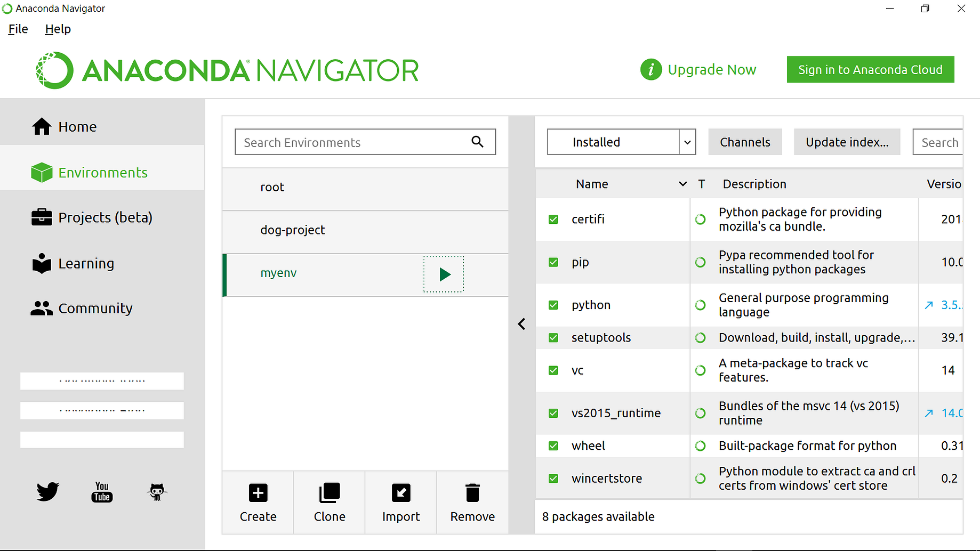
Task: Open the Installed package filter dropdown
Action: point(622,142)
